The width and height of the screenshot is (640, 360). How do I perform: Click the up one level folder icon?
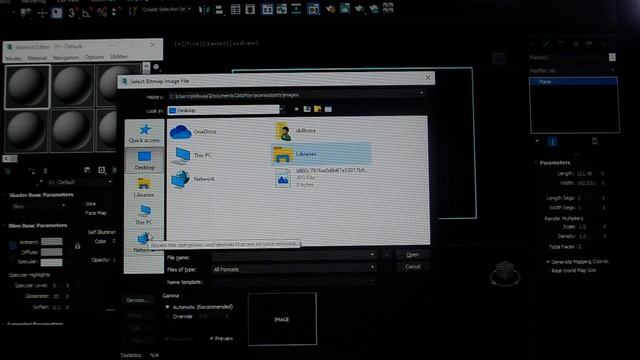[x=307, y=109]
